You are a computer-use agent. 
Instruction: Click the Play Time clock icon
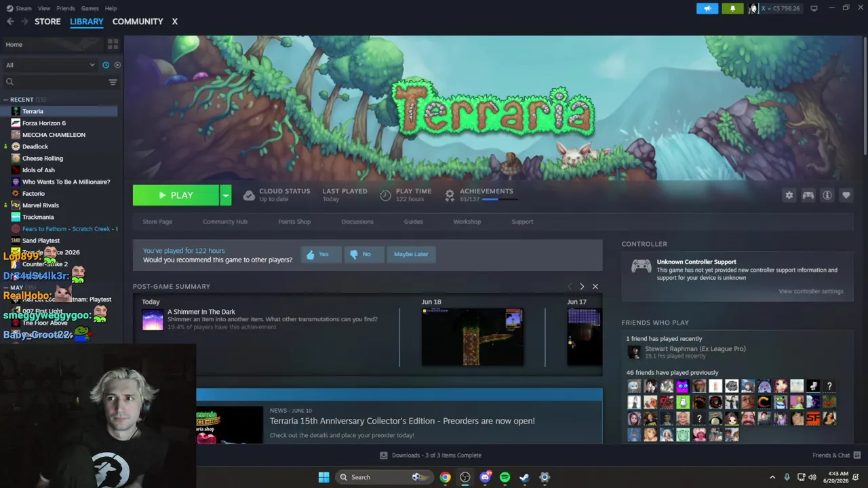[x=385, y=195]
